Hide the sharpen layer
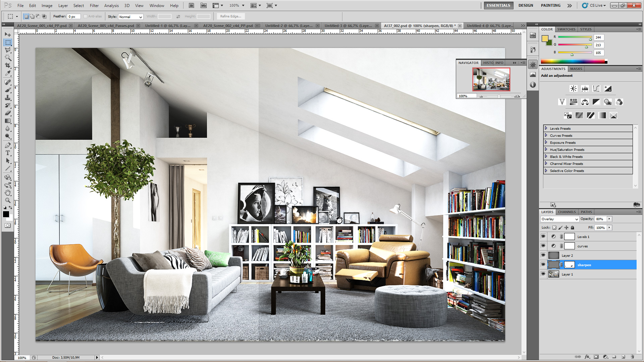The width and height of the screenshot is (644, 362). (543, 264)
